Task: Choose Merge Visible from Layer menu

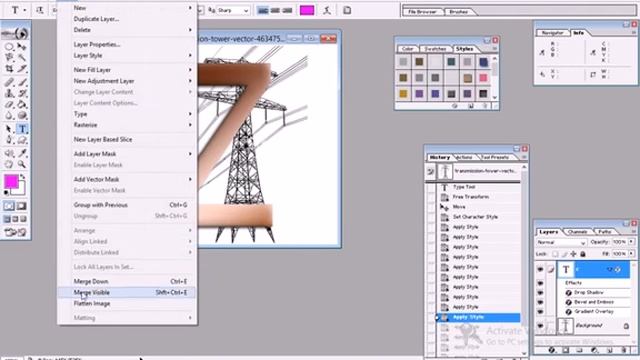Action: click(x=127, y=293)
